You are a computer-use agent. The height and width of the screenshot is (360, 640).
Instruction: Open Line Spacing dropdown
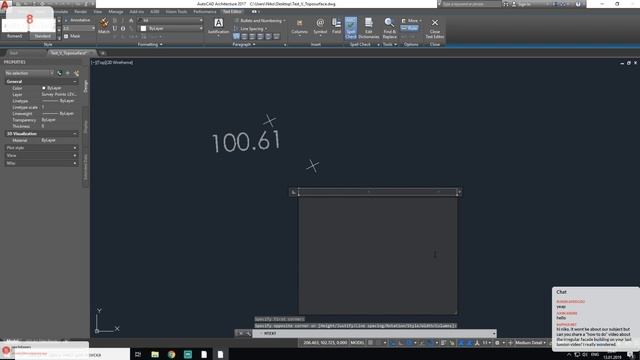(x=251, y=29)
